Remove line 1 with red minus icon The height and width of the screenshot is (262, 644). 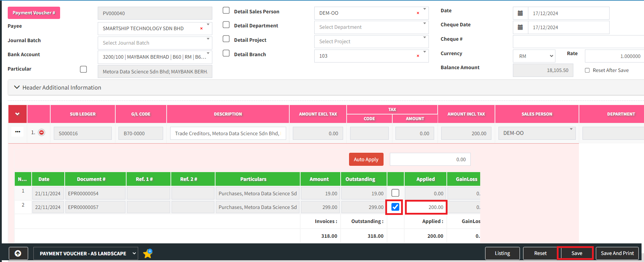[41, 132]
